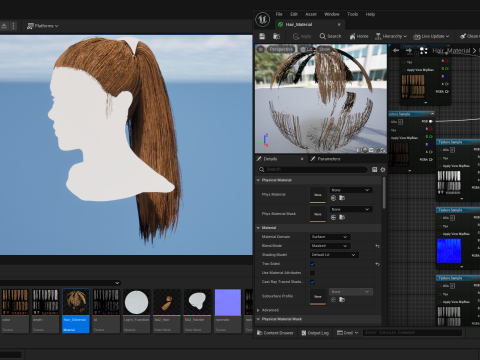480x360 pixels.
Task: Use selected asset icon for Phys Material
Action: (x=333, y=198)
